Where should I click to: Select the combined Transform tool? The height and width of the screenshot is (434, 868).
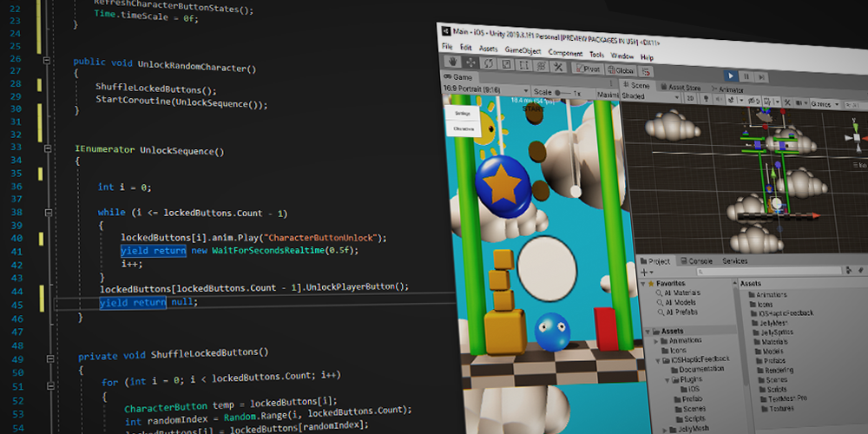541,66
